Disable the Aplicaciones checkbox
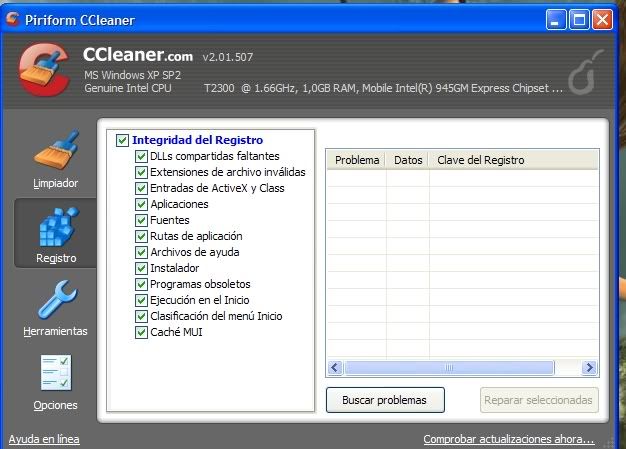 pyautogui.click(x=141, y=204)
